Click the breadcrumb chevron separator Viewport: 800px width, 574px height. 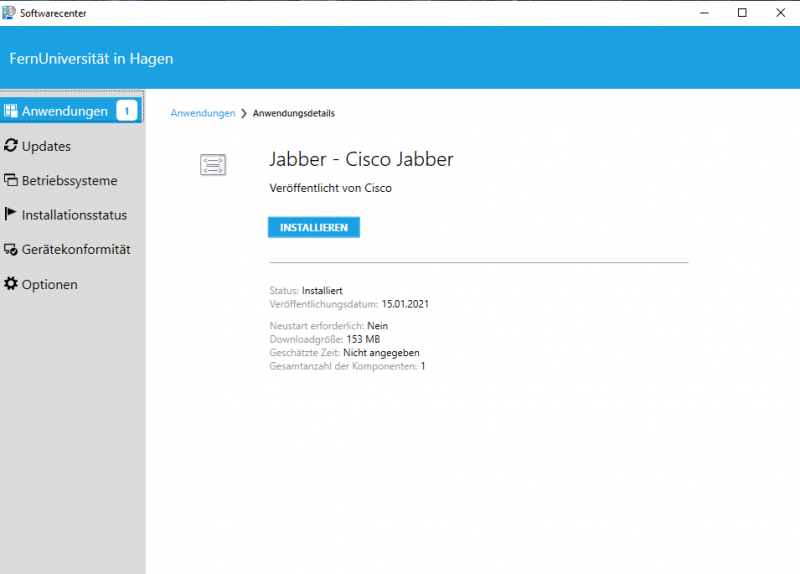[x=244, y=113]
